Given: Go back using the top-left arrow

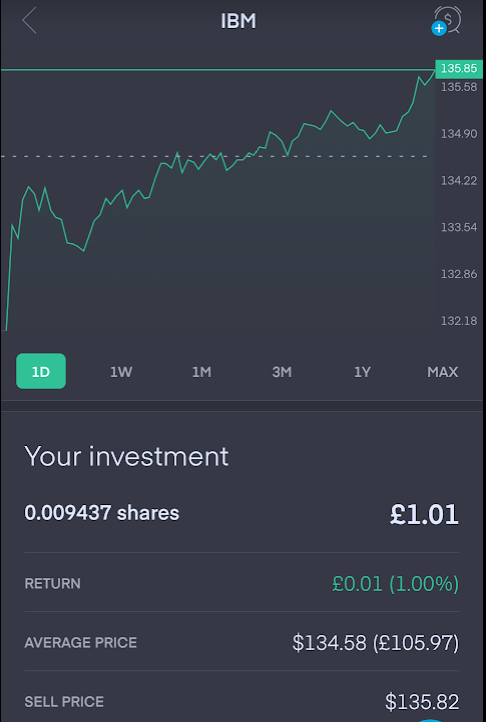Looking at the screenshot, I should [29, 21].
